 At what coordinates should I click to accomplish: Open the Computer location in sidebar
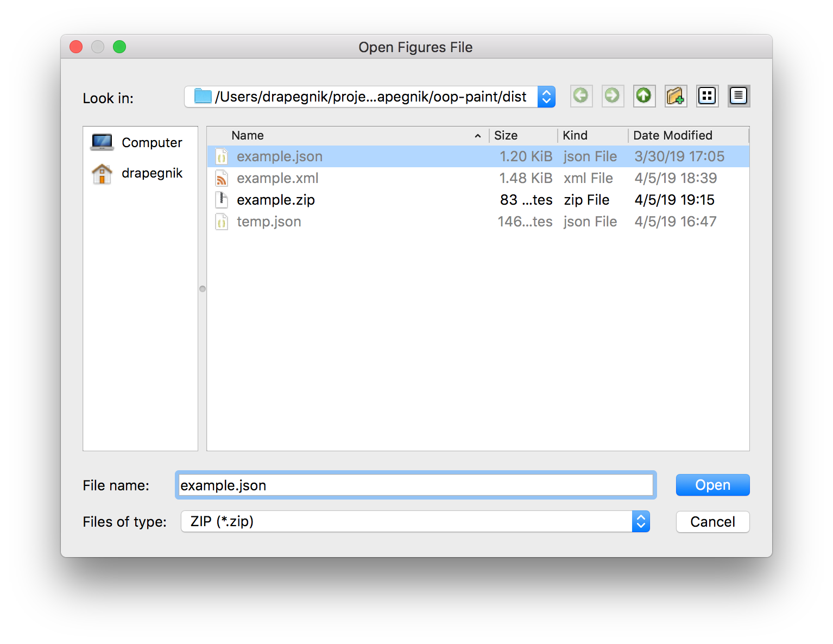[x=141, y=143]
